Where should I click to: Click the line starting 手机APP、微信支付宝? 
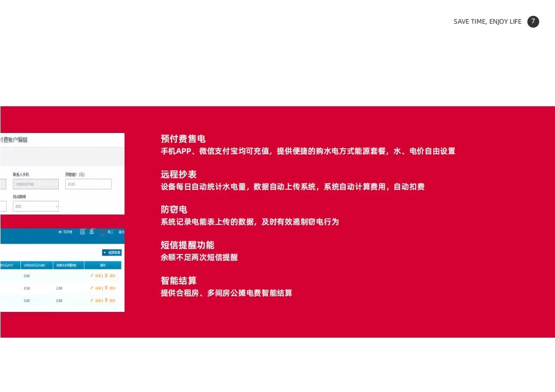pyautogui.click(x=308, y=151)
